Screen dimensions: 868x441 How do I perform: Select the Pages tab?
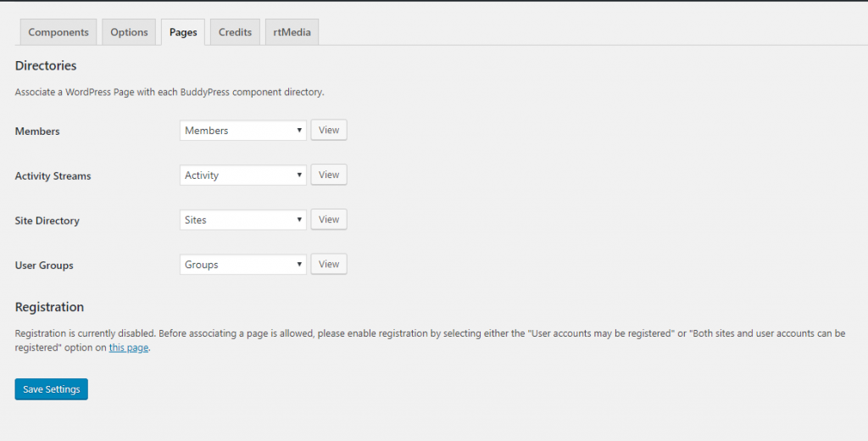click(x=183, y=32)
